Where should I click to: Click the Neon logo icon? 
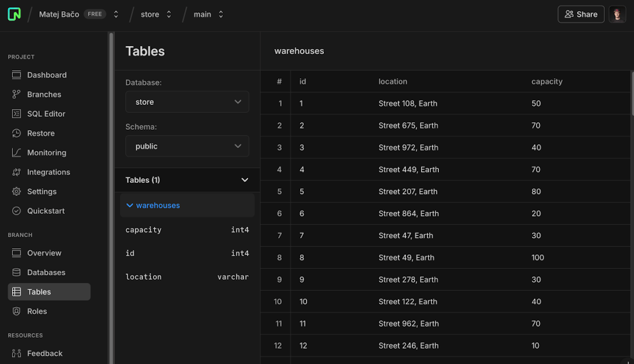pos(14,14)
